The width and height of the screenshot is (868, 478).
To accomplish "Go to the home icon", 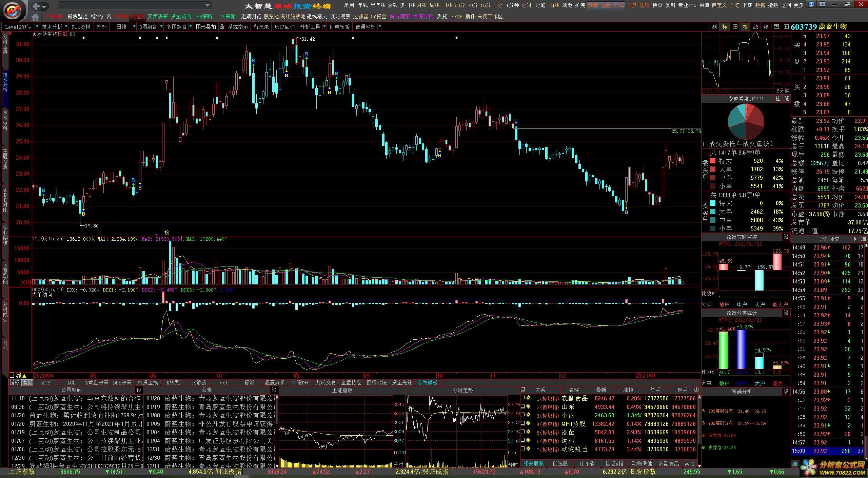I will coord(35,17).
